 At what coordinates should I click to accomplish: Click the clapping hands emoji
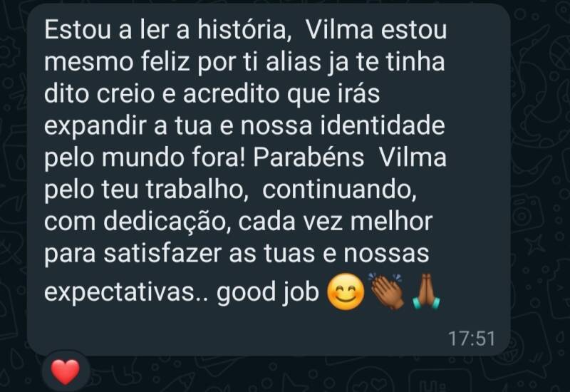[x=387, y=291]
